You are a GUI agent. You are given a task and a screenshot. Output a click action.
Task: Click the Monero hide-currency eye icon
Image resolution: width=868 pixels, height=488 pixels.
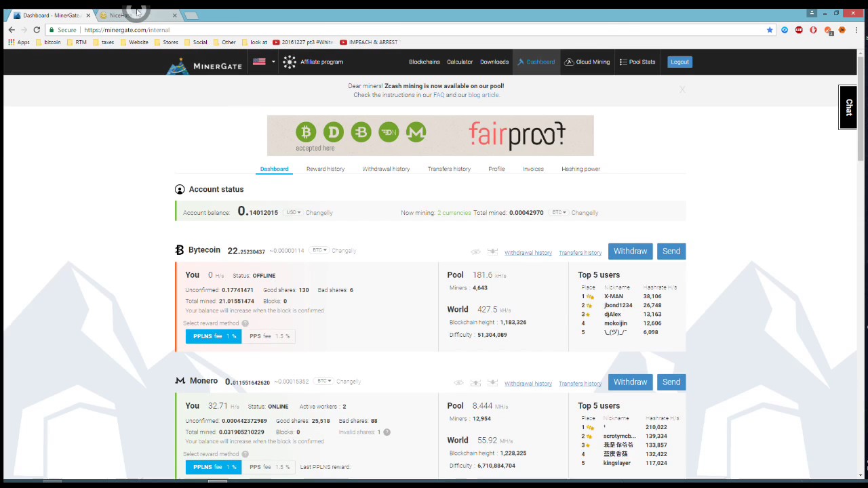coord(459,383)
